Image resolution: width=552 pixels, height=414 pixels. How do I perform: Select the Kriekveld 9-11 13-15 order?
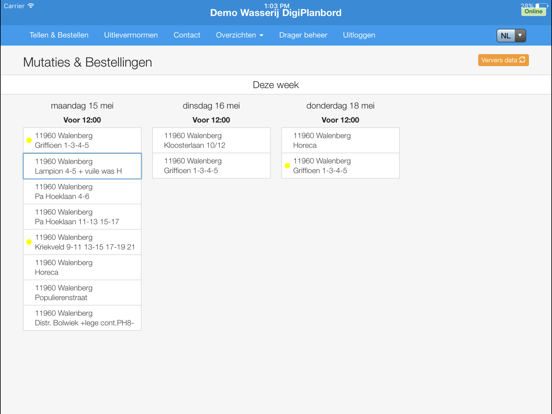click(x=82, y=242)
